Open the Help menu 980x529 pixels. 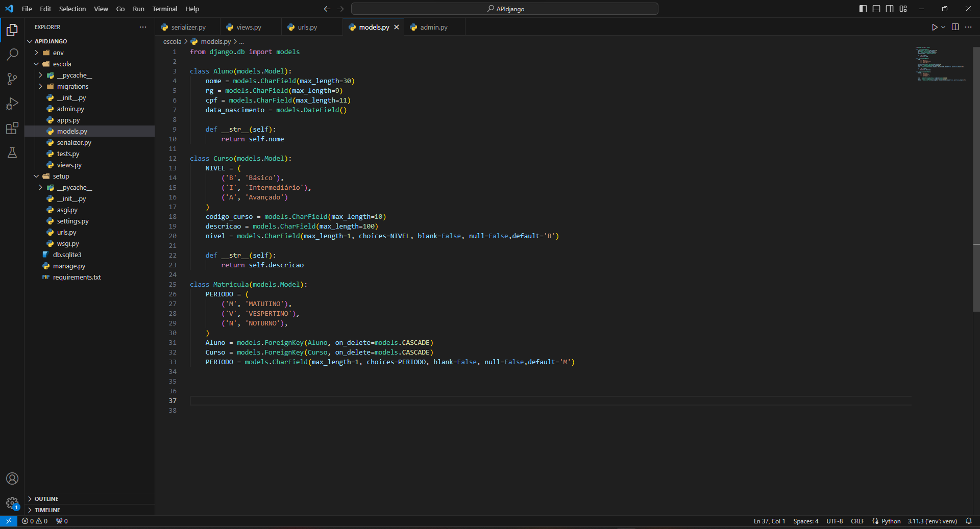tap(192, 9)
